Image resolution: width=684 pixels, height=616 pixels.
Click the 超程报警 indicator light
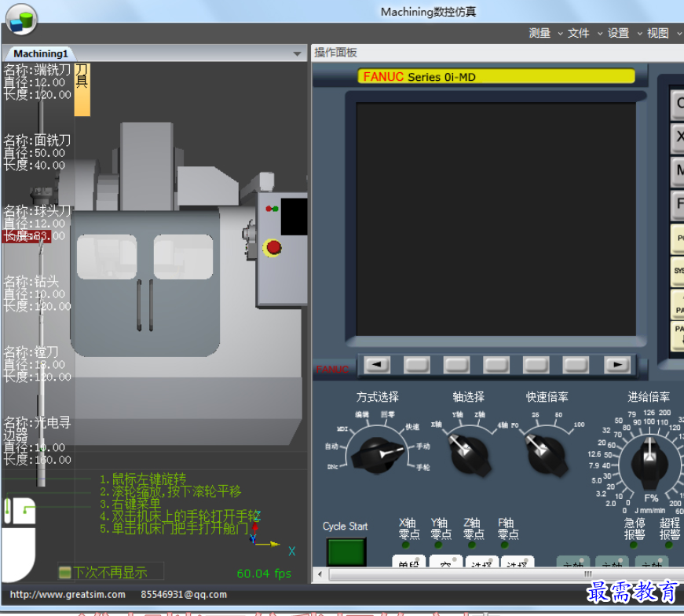click(669, 545)
